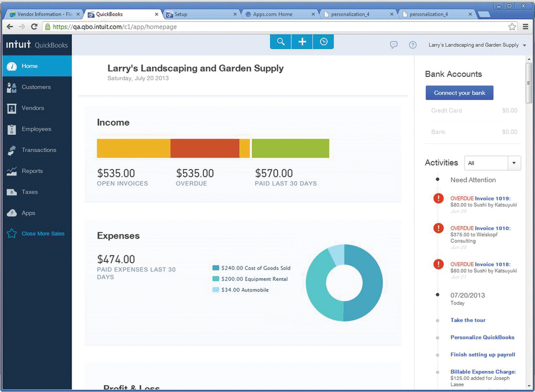
Task: Click the Customers sidebar icon
Action: 12,87
